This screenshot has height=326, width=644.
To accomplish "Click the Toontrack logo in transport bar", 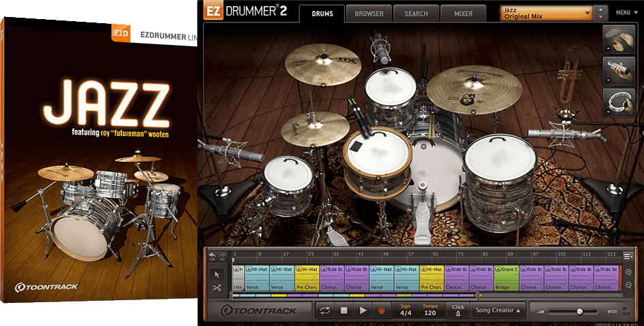I will [258, 310].
